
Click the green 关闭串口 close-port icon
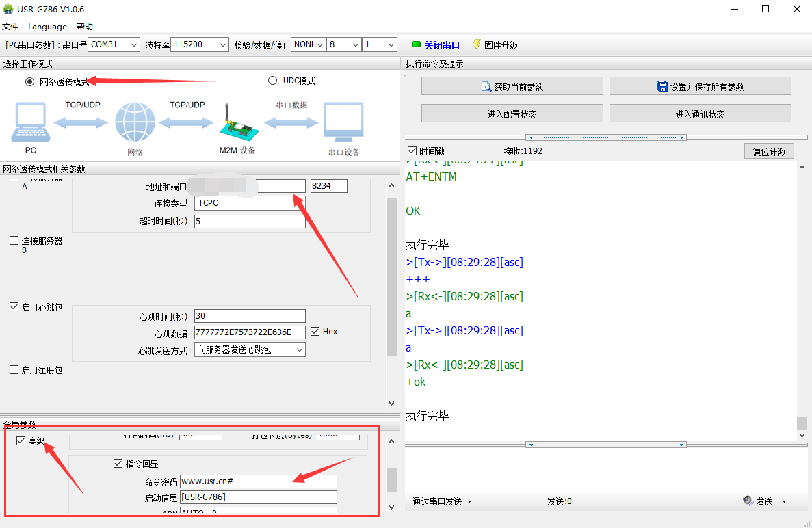click(416, 44)
